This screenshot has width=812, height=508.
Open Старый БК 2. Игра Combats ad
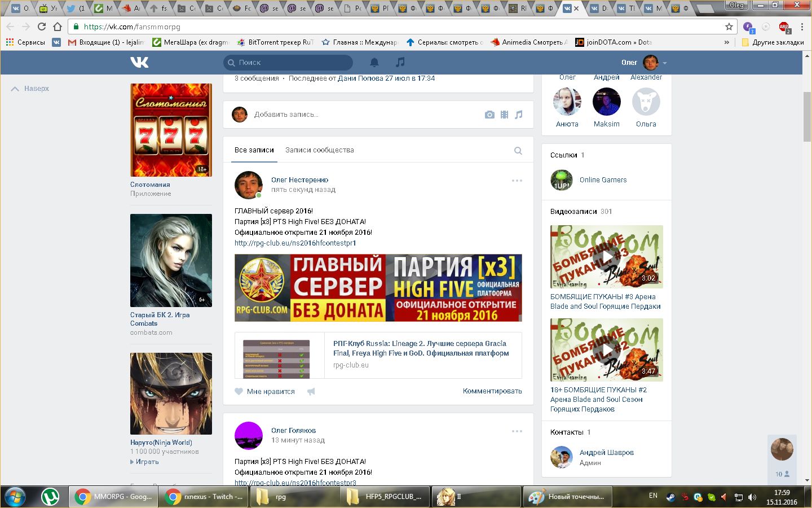pyautogui.click(x=171, y=260)
